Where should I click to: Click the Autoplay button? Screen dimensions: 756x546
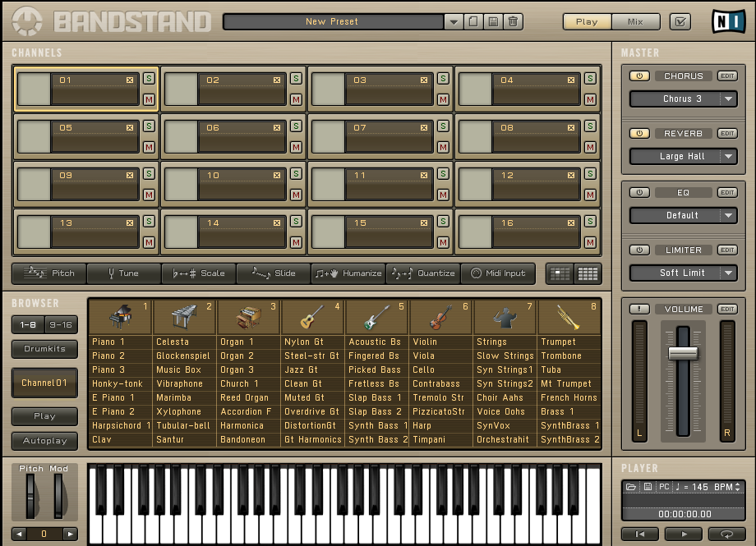coord(44,441)
